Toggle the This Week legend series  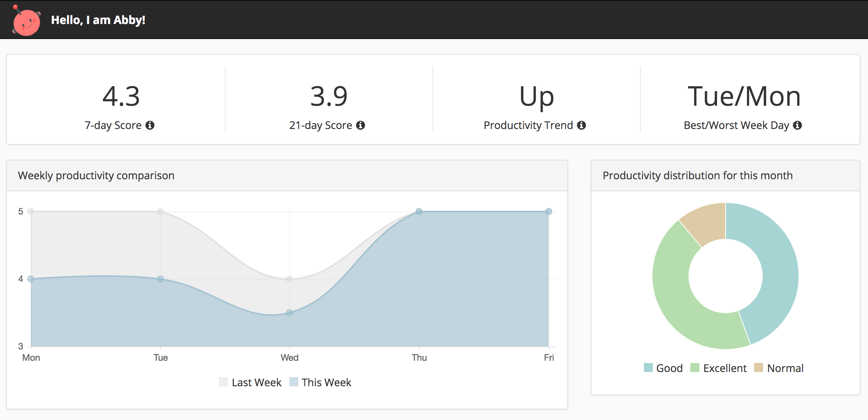tap(320, 382)
